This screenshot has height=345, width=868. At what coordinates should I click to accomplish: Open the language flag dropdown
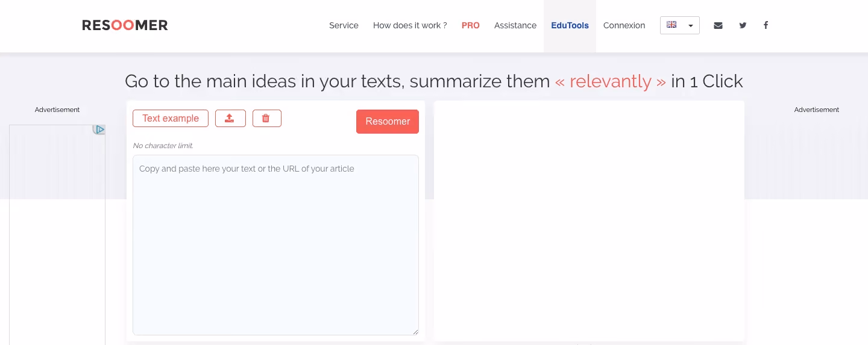coord(680,25)
